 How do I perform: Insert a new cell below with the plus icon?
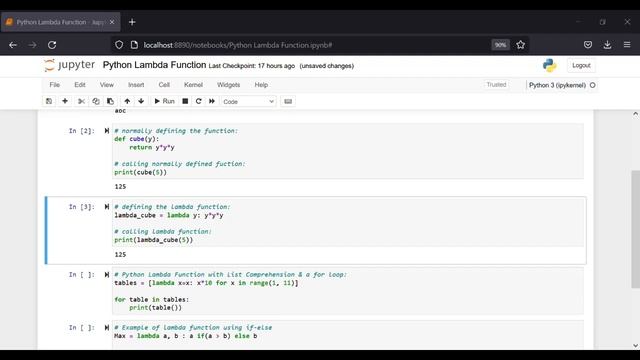coord(65,101)
